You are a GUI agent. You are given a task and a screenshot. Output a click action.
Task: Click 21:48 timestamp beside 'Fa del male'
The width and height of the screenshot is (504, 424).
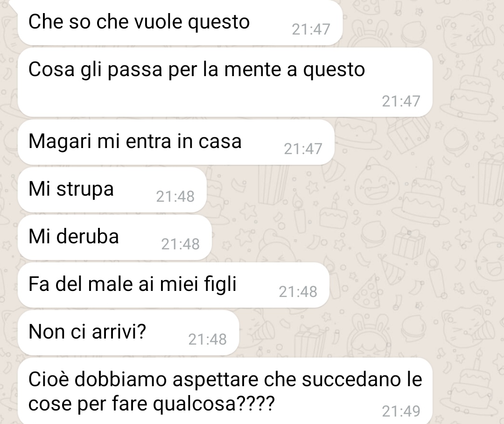pos(298,292)
